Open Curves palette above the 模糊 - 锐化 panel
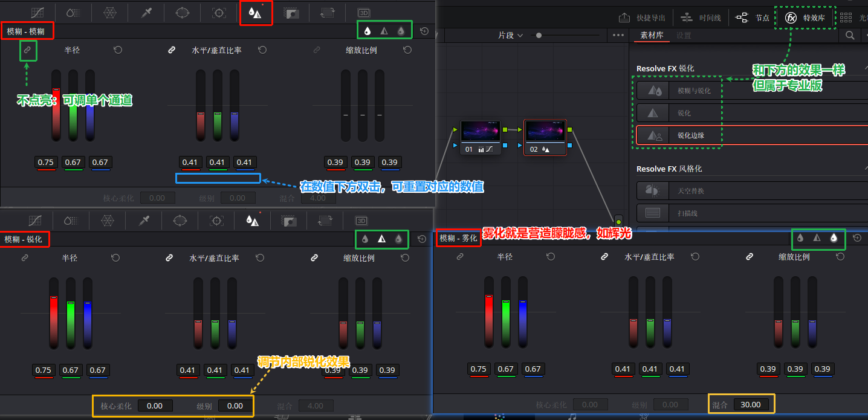This screenshot has width=868, height=420. click(35, 221)
